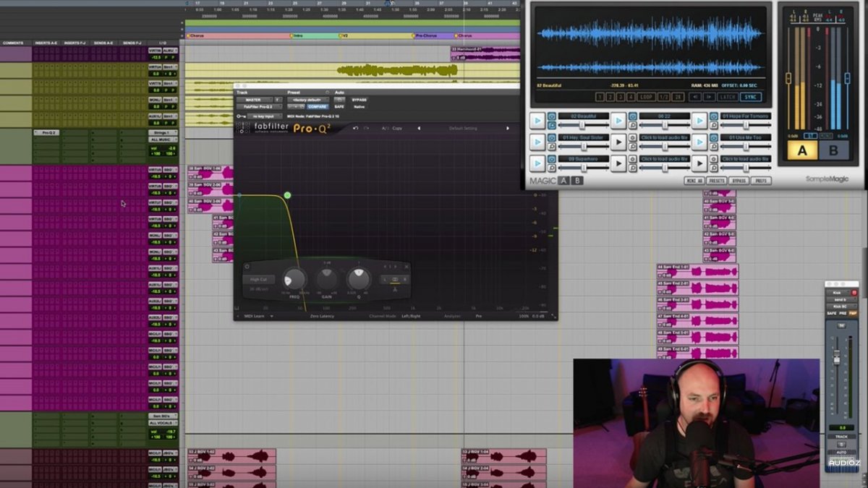Click the I/O column header

pos(163,43)
